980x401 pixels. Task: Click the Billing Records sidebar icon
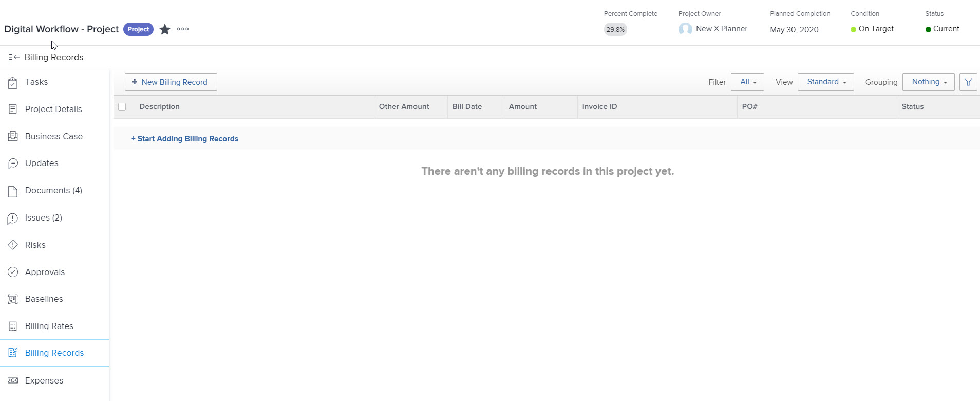tap(13, 353)
